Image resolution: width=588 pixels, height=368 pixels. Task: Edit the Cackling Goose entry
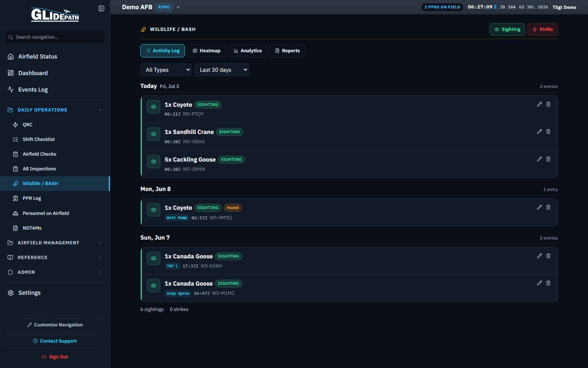tap(539, 159)
